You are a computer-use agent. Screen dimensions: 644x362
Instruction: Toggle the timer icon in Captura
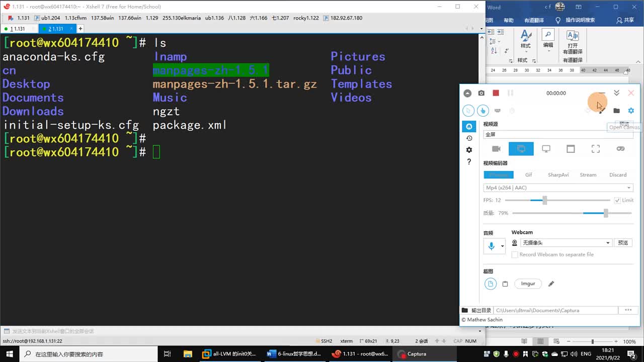point(512,111)
